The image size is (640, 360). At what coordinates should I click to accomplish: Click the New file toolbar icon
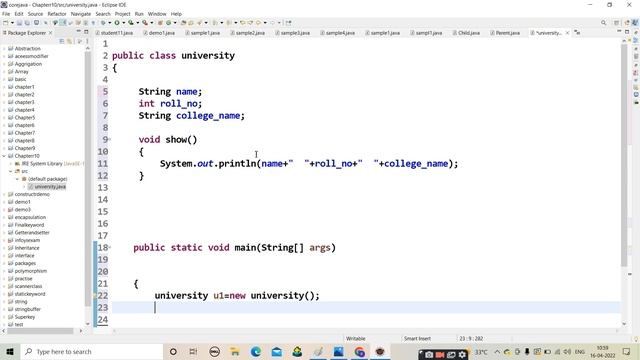point(6,23)
